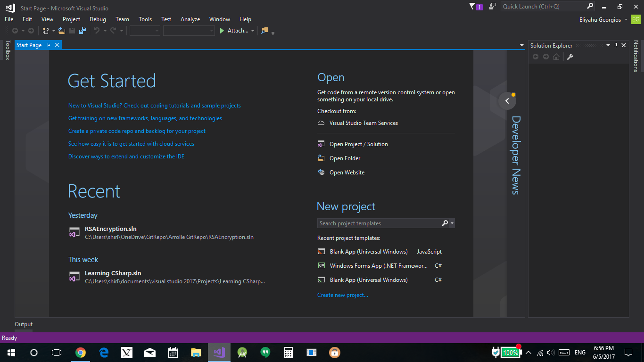Expand the Developer News panel arrow
644x362 pixels.
click(x=507, y=101)
